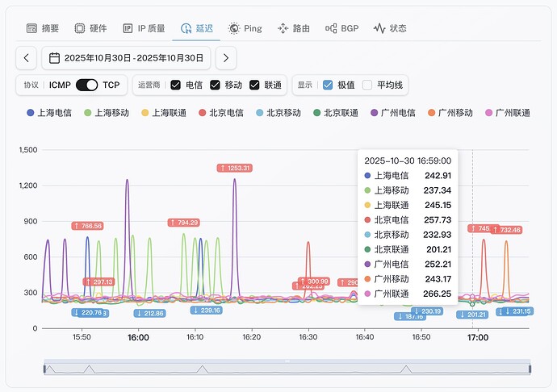Hide the 上海电信 legend series
This screenshot has height=392, width=557.
48,113
